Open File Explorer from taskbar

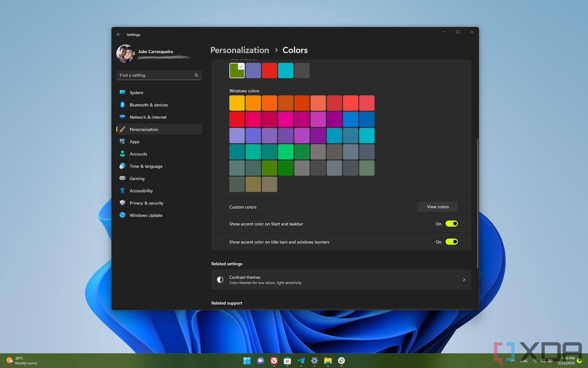click(x=328, y=361)
